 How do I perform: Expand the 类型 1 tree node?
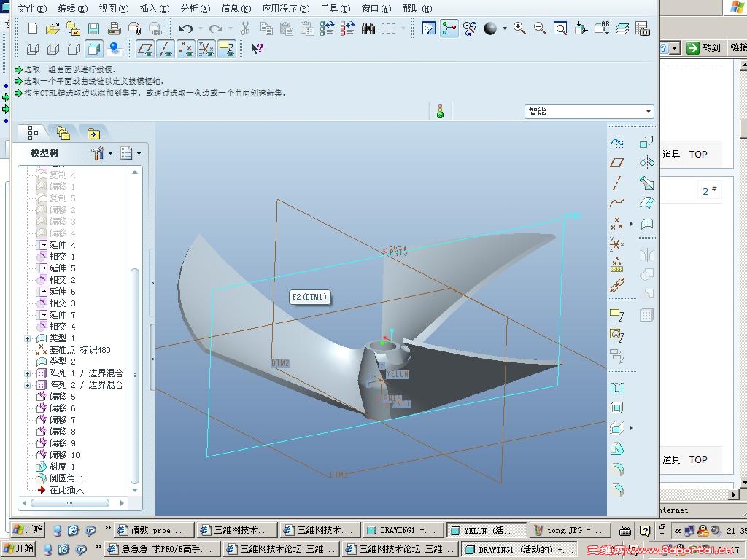click(28, 338)
